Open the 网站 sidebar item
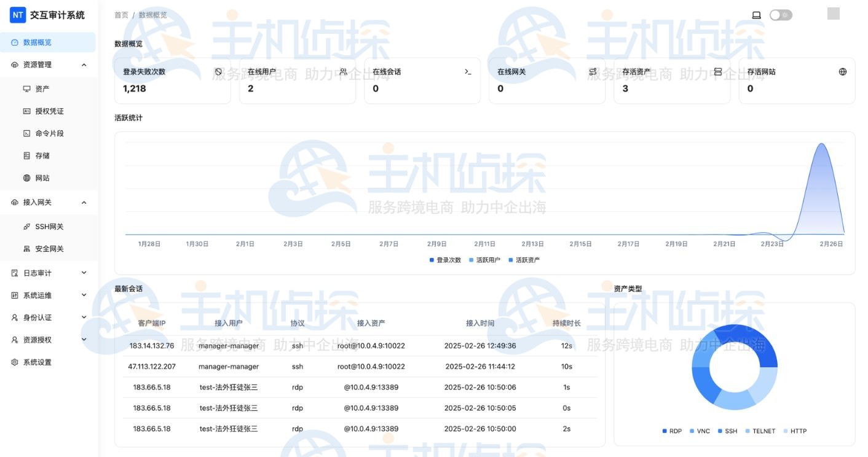The width and height of the screenshot is (868, 457). (x=48, y=178)
